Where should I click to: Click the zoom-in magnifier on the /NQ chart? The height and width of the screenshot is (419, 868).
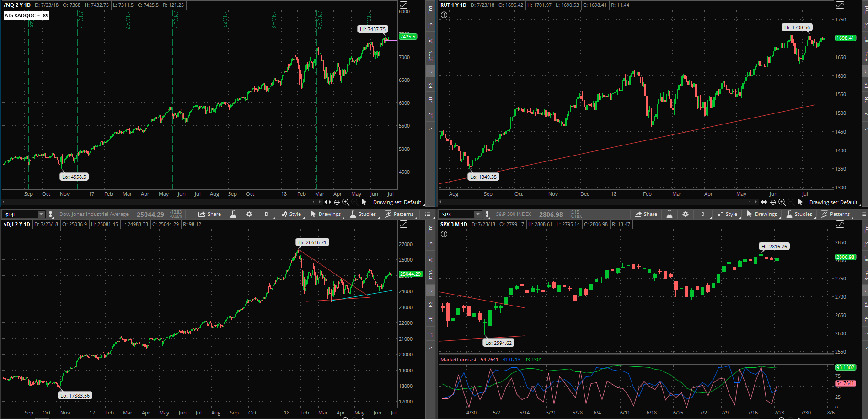point(346,202)
